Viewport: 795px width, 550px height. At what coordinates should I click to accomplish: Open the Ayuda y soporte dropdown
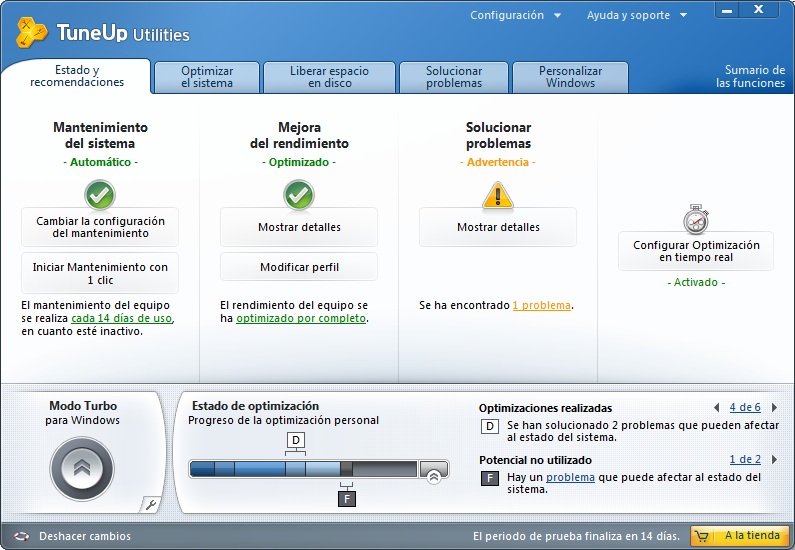point(637,15)
